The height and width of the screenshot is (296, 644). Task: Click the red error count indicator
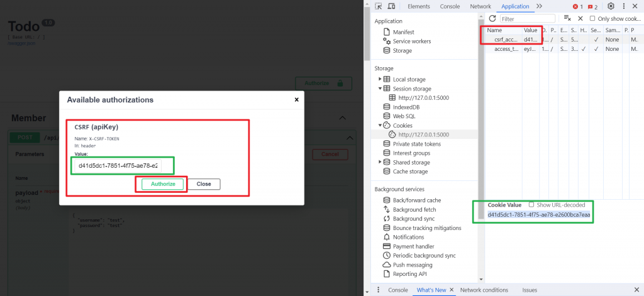click(578, 6)
